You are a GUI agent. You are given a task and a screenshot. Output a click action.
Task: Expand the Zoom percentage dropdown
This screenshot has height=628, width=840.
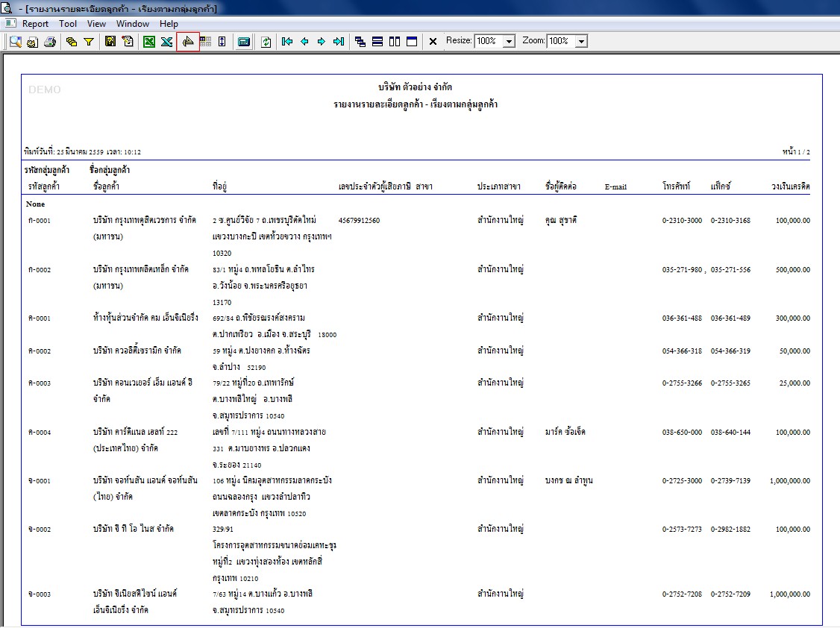click(582, 41)
